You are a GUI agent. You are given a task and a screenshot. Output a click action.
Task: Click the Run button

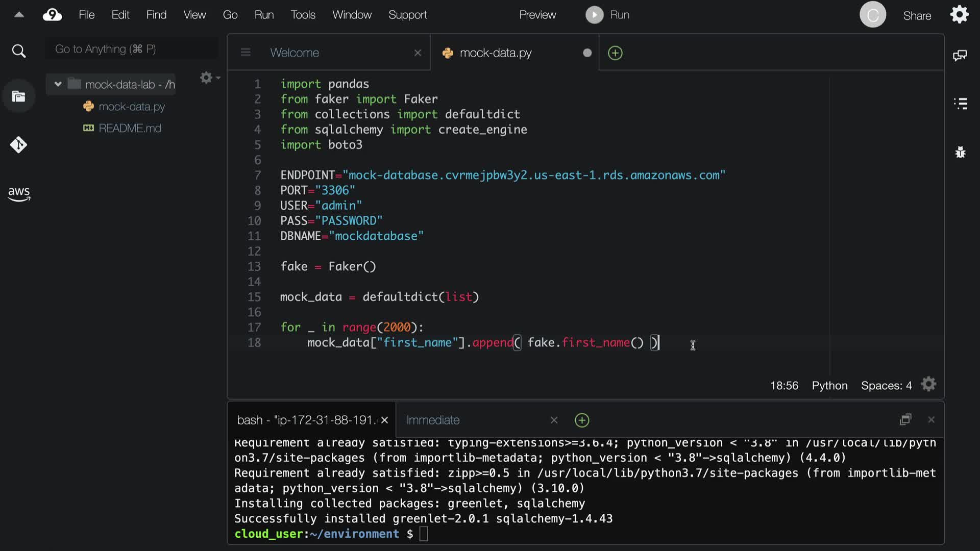coord(607,15)
